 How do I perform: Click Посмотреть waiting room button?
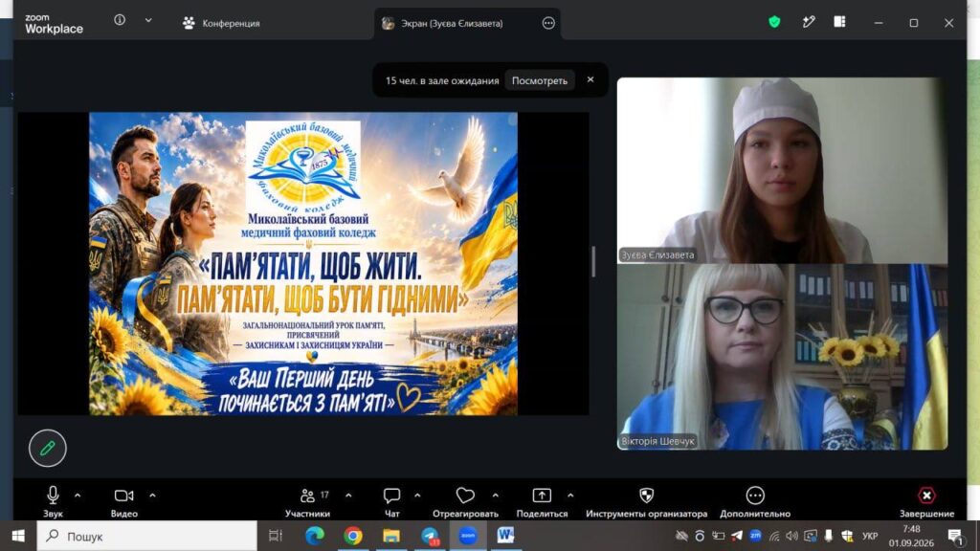[x=540, y=80]
